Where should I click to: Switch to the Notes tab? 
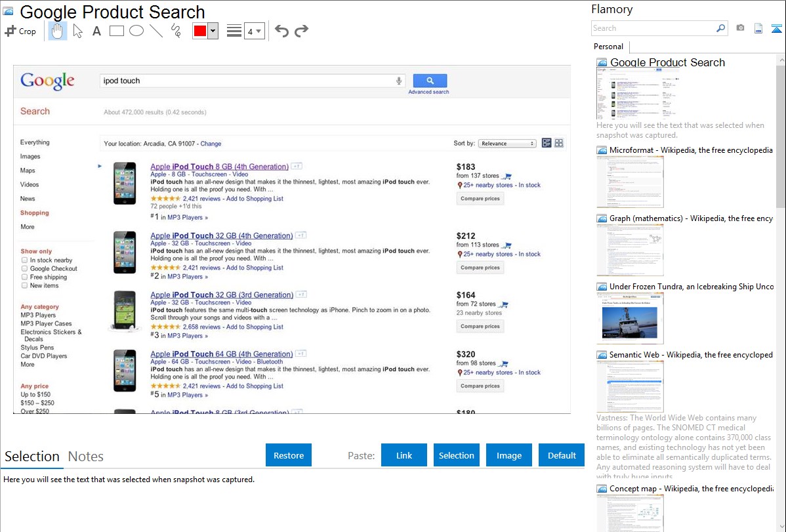point(86,457)
